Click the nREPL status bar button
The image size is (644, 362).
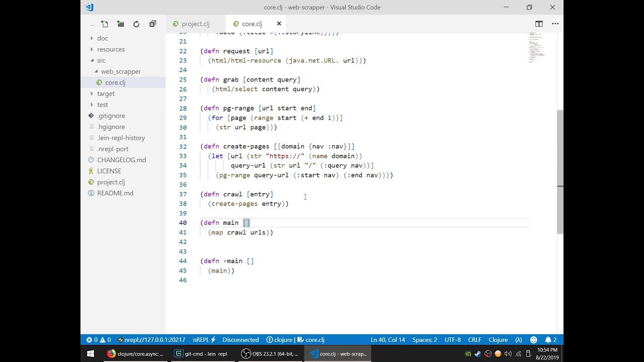tap(204, 340)
